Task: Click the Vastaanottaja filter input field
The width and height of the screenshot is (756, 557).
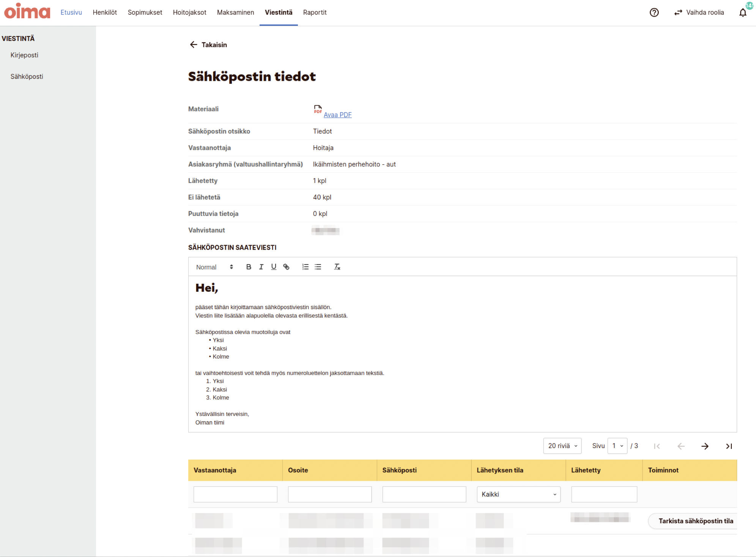Action: pos(235,494)
